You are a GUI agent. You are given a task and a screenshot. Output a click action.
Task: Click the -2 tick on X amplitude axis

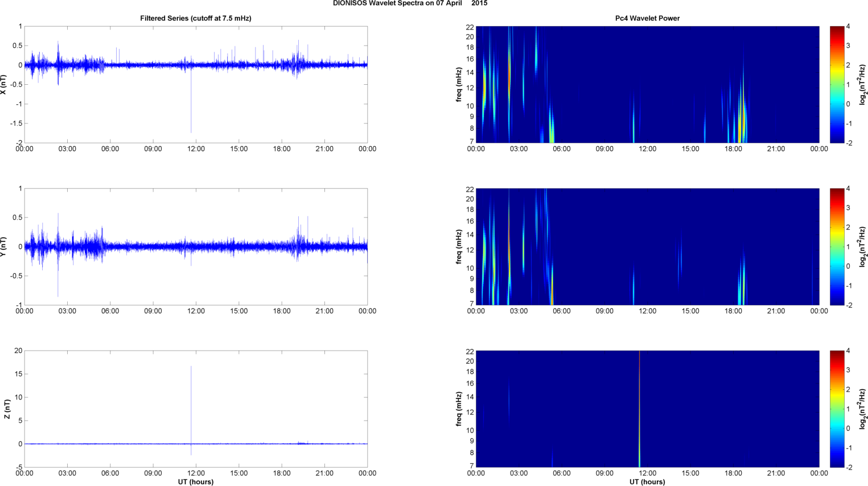(19, 143)
